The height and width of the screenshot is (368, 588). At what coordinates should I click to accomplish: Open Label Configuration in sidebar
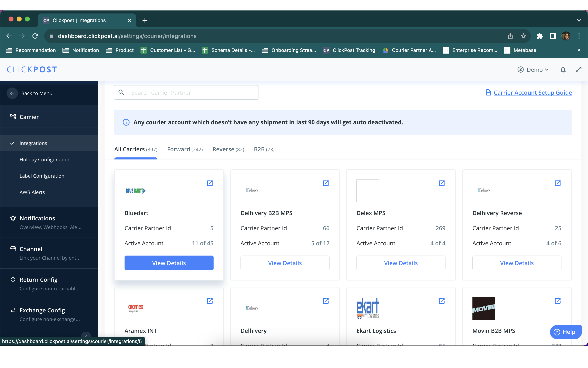(49, 176)
